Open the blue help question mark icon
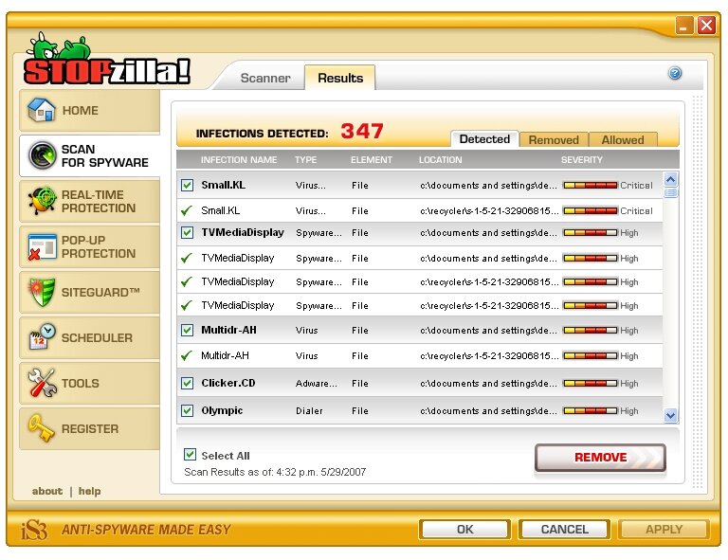This screenshot has height=560, width=728. coord(675,73)
